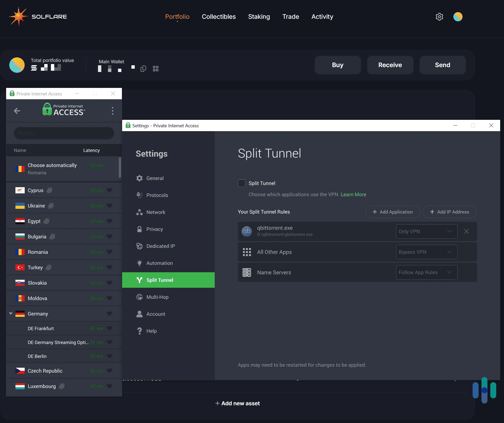
Task: Enable the Split Tunnel checkbox
Action: [x=241, y=183]
